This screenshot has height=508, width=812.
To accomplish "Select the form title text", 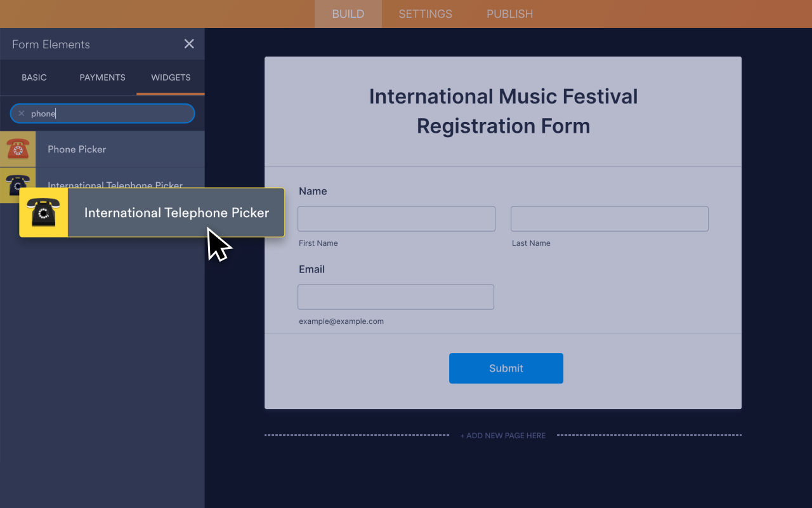I will pyautogui.click(x=503, y=111).
